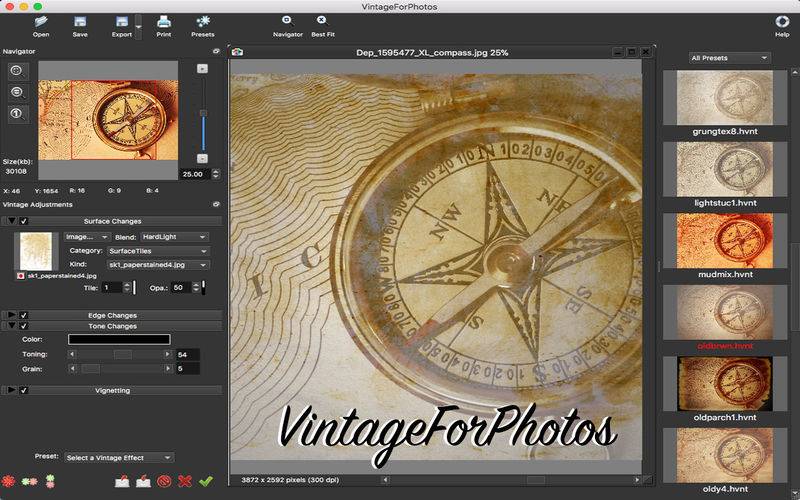The width and height of the screenshot is (800, 500).
Task: Uncheck the Edge Changes checkbox
Action: (24, 315)
